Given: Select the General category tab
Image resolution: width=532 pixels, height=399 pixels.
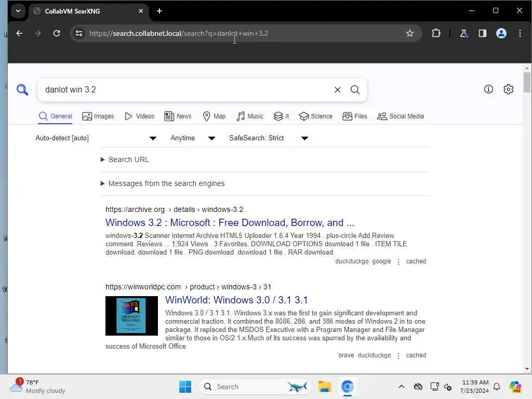Looking at the screenshot, I should tap(55, 116).
